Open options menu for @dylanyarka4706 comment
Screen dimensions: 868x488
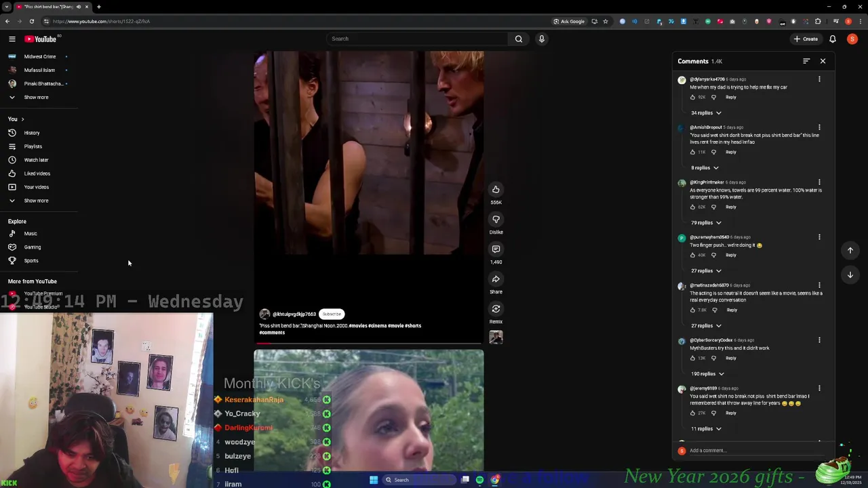pyautogui.click(x=819, y=79)
